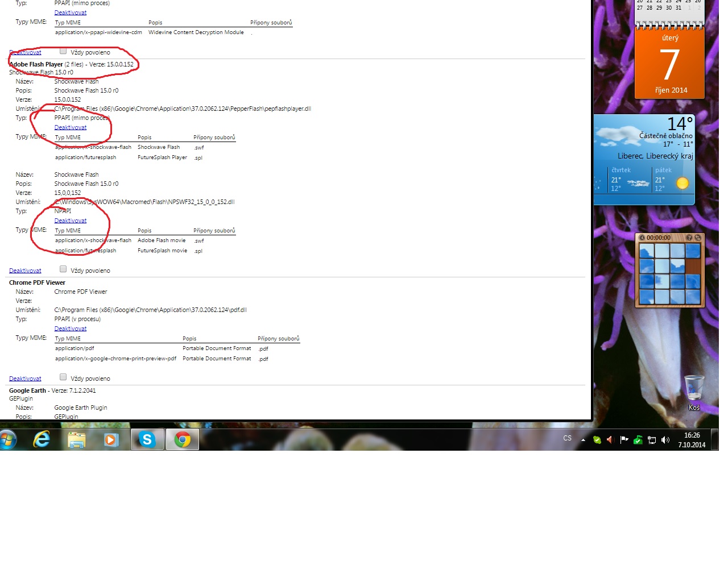Image resolution: width=728 pixels, height=582 pixels.
Task: Click the Show Desktop strip by the clock
Action: (715, 439)
